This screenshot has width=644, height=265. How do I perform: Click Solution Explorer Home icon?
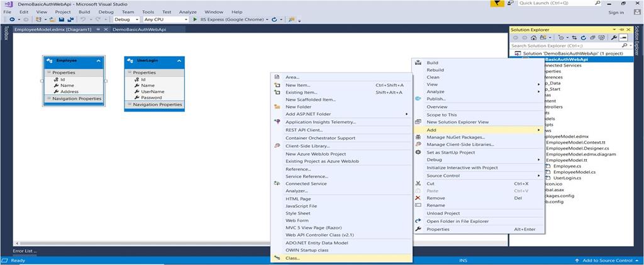(533, 37)
